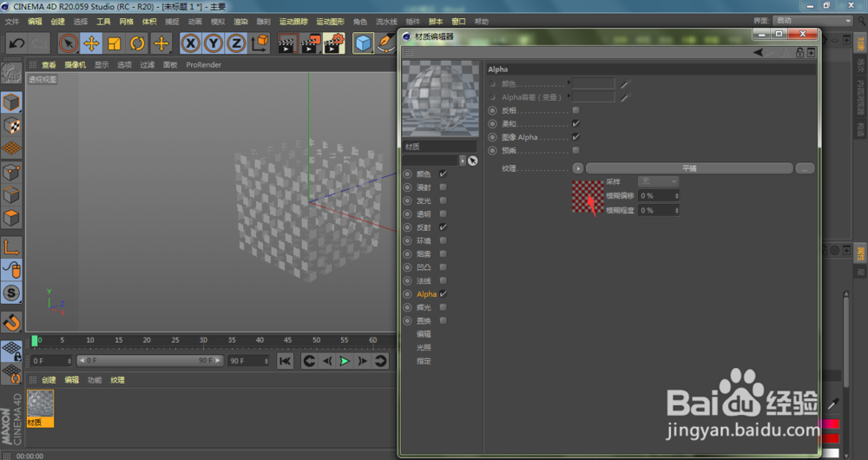The width and height of the screenshot is (868, 460).
Task: Toggle Z axis lock
Action: pos(236,43)
